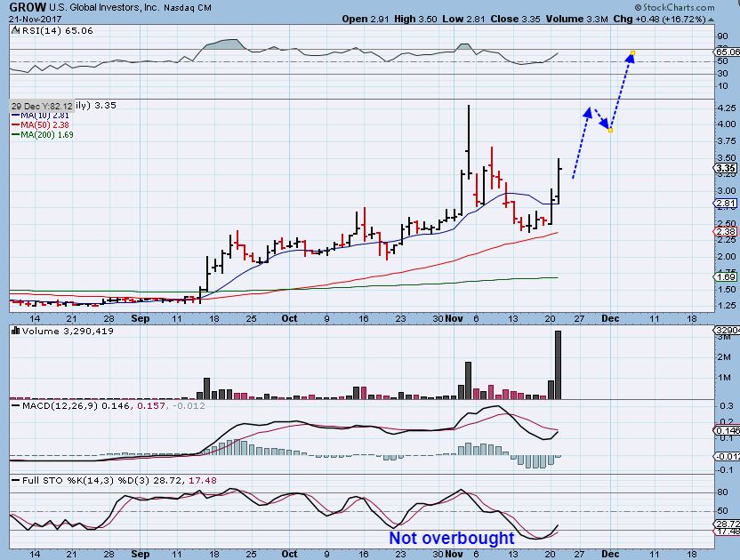Click the 3M level on volume axis

(x=724, y=337)
